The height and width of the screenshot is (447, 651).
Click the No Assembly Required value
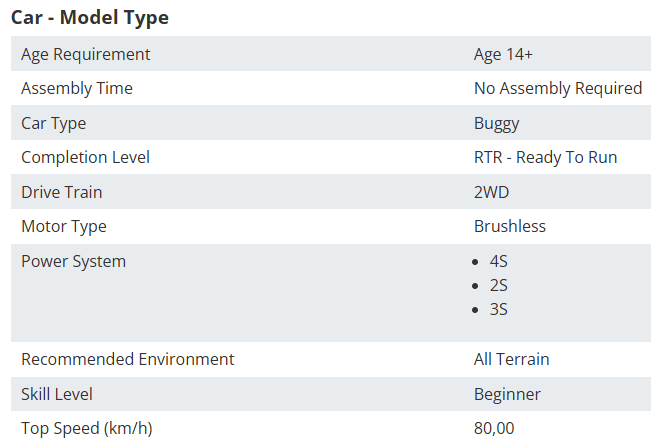(x=558, y=88)
